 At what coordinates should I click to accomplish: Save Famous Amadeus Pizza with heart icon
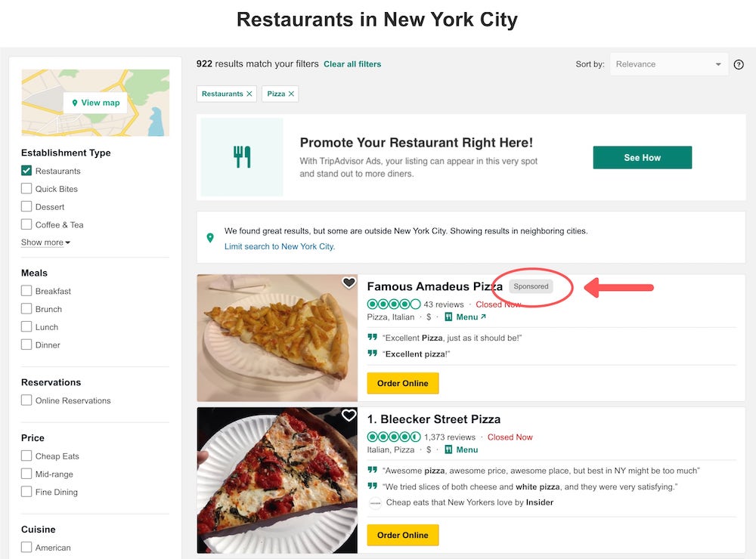[349, 283]
